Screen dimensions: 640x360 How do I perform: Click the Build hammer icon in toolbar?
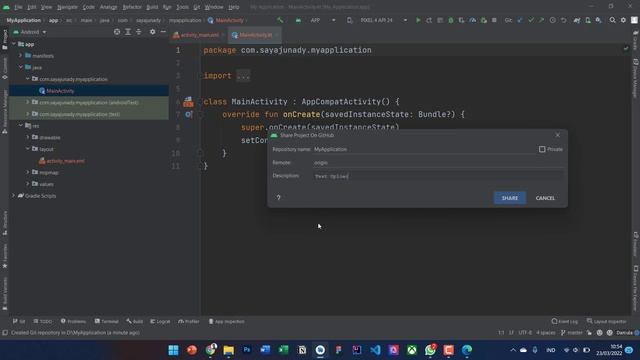tap(280, 20)
